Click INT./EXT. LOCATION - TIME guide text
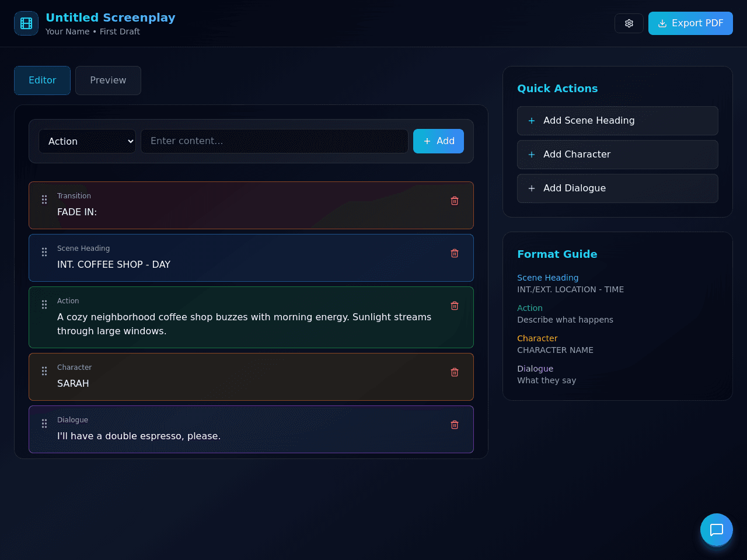 point(571,289)
